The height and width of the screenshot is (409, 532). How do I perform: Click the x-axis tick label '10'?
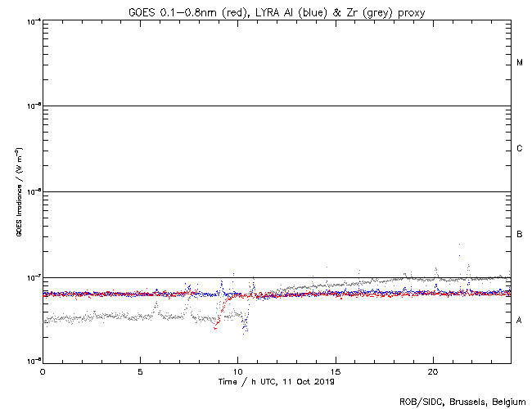(237, 372)
